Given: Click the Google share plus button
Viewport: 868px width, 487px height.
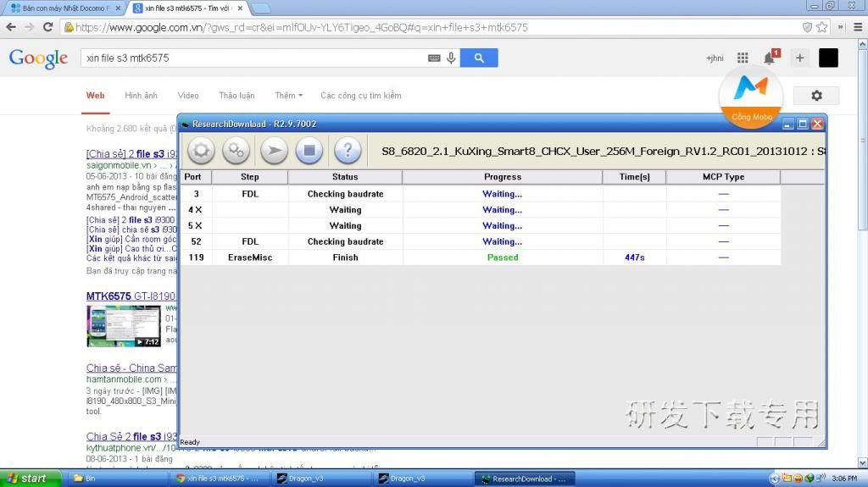Looking at the screenshot, I should click(x=799, y=58).
